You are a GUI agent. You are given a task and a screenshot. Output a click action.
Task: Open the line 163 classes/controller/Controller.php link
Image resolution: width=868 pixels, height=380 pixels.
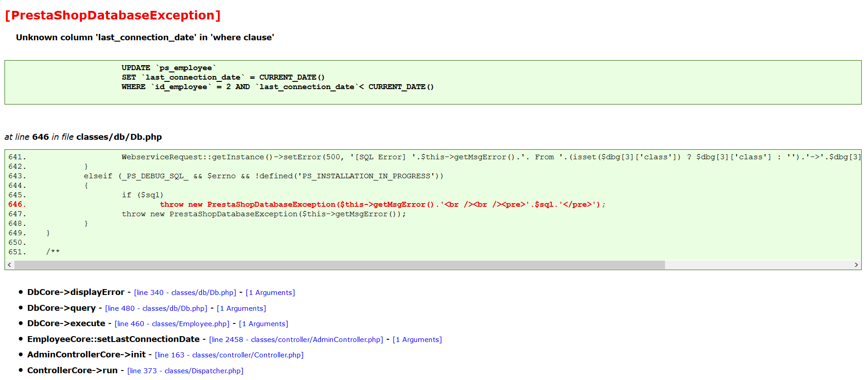[229, 355]
